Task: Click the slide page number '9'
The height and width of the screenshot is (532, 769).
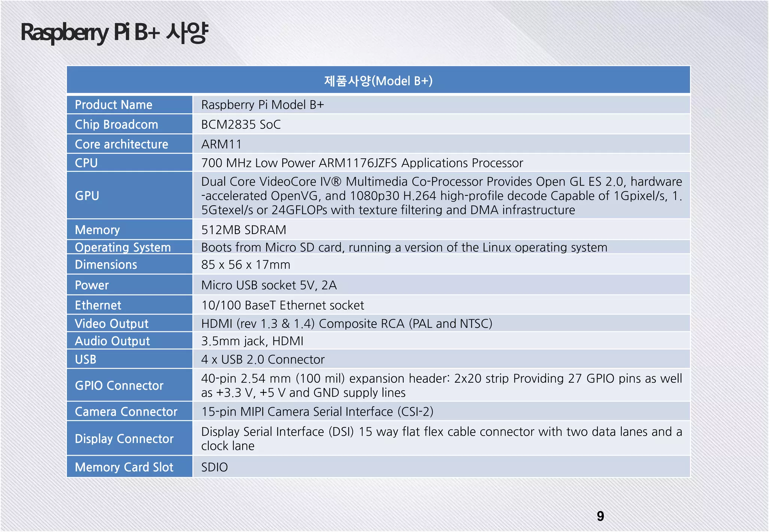Action: (x=600, y=516)
